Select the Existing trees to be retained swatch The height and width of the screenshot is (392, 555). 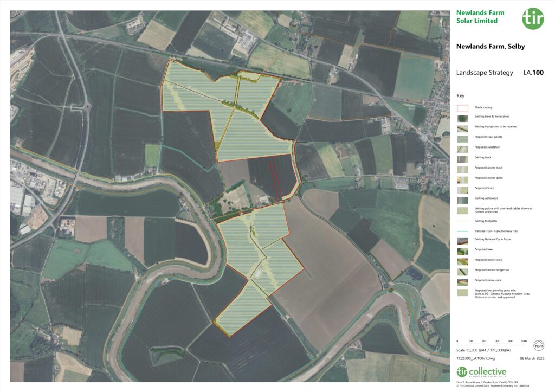pos(462,118)
